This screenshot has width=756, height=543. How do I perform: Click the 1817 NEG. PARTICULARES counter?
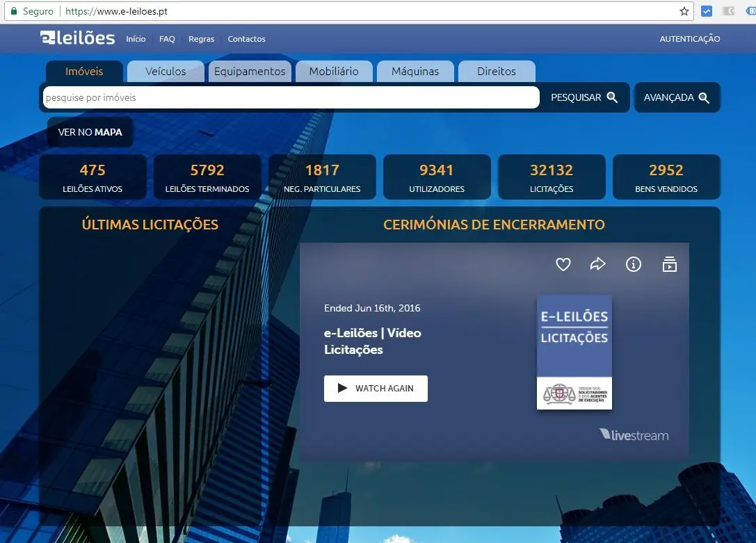322,177
